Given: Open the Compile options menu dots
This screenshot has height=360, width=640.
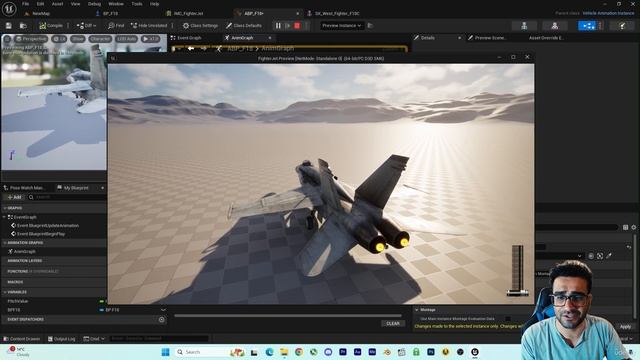Looking at the screenshot, I should tap(68, 26).
